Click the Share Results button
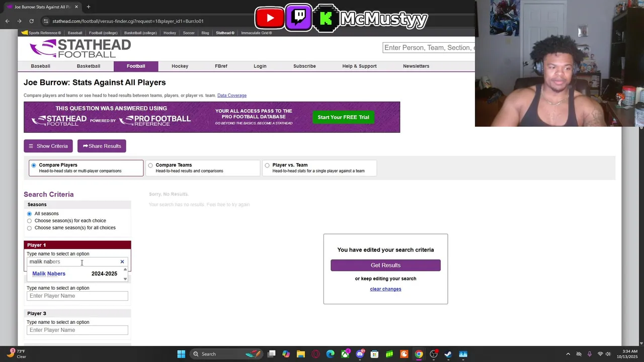 102,146
